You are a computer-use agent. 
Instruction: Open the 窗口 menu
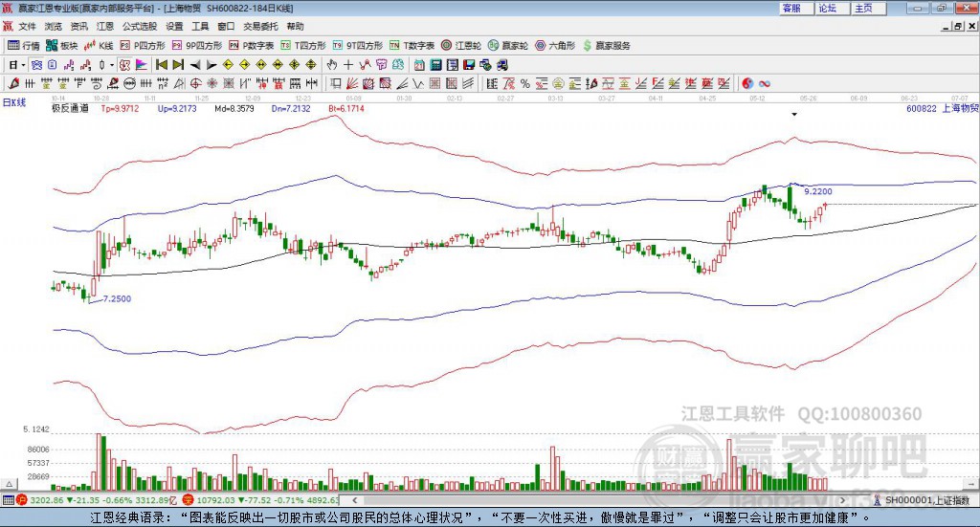coord(226,26)
